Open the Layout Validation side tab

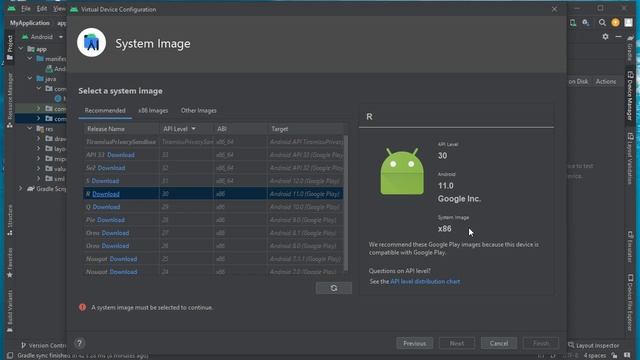pos(630,158)
